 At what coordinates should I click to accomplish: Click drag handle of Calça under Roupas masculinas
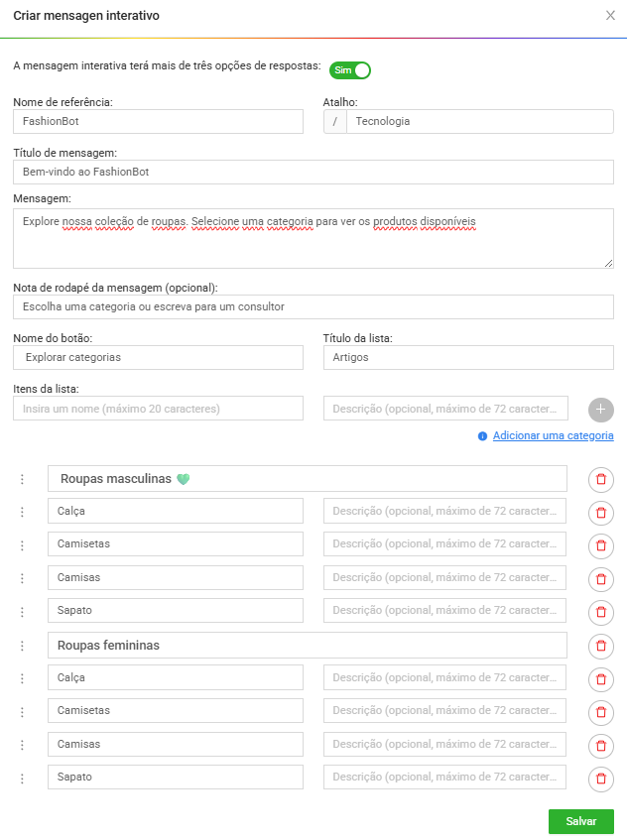[x=22, y=512]
